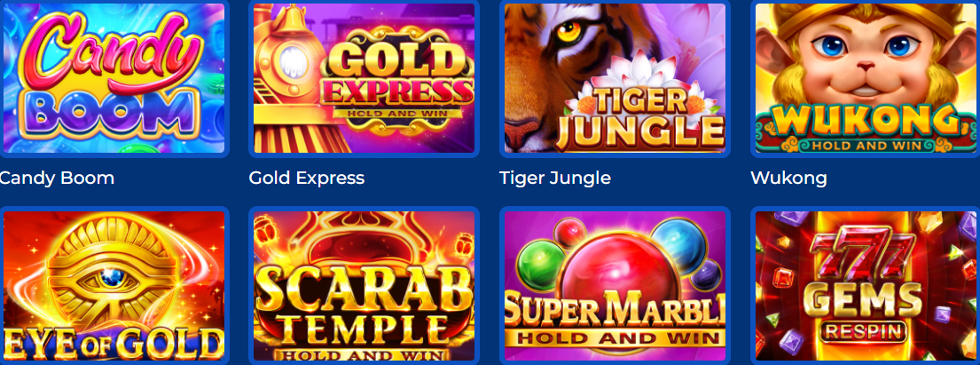
Task: Launch the Super Marble game tile
Action: click(x=615, y=285)
